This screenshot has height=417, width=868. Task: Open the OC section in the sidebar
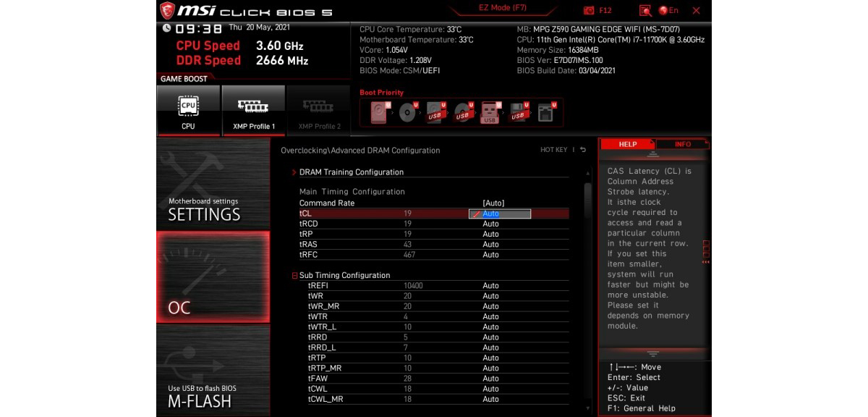[213, 277]
